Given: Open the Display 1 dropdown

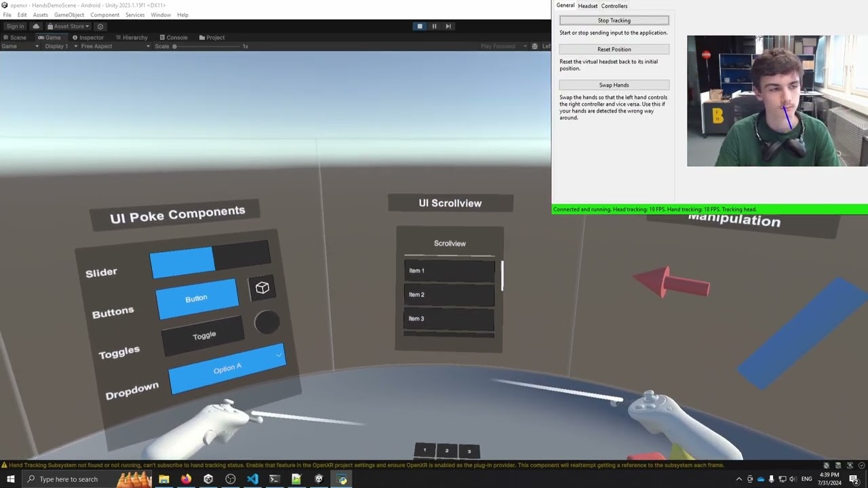Looking at the screenshot, I should click(x=59, y=46).
